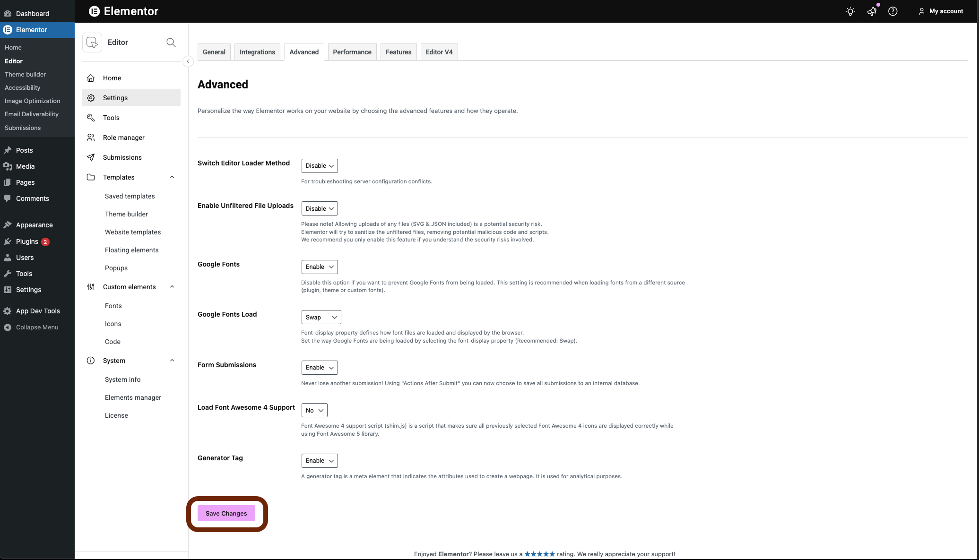Viewport: 979px width, 560px height.
Task: Click the Submissions paper plane icon
Action: (91, 157)
